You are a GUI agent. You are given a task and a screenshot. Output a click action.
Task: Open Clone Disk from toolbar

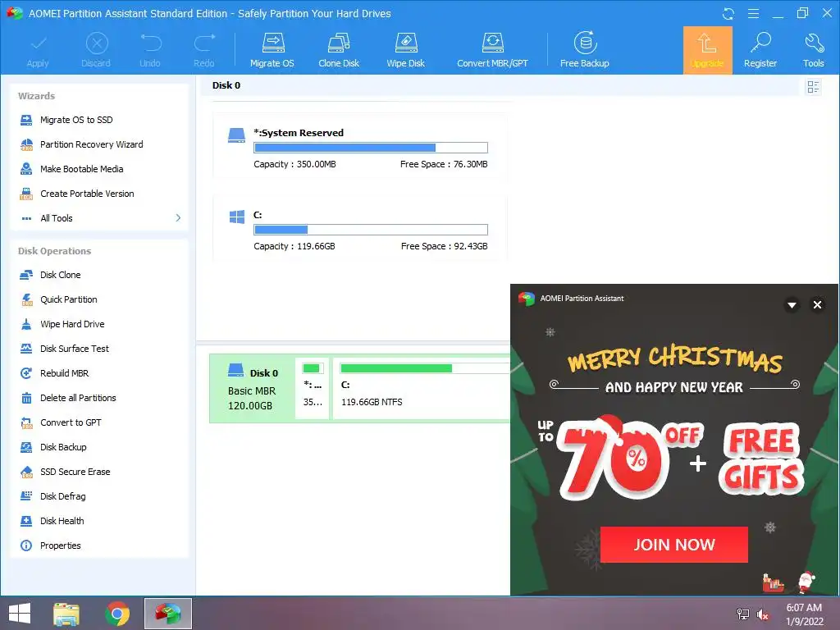(339, 50)
